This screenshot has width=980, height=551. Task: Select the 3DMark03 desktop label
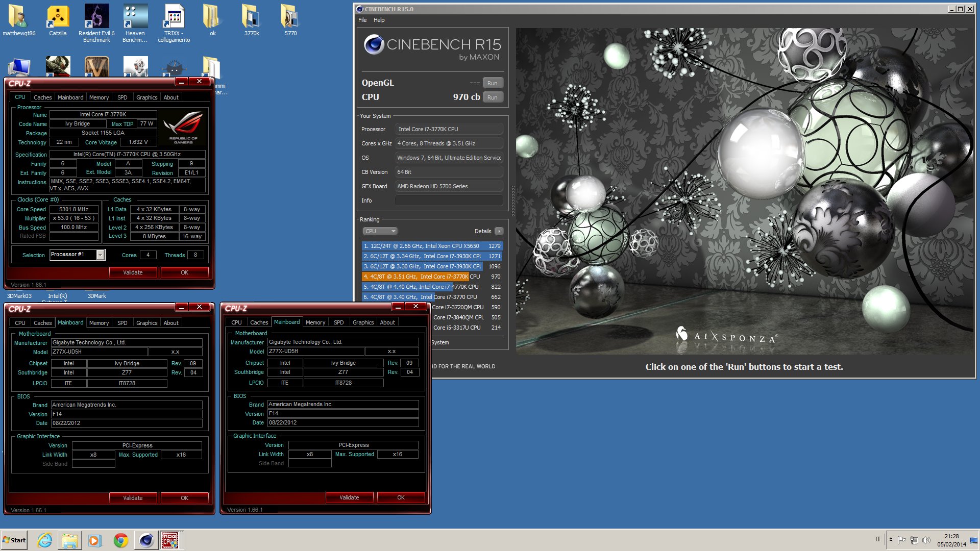pyautogui.click(x=19, y=296)
